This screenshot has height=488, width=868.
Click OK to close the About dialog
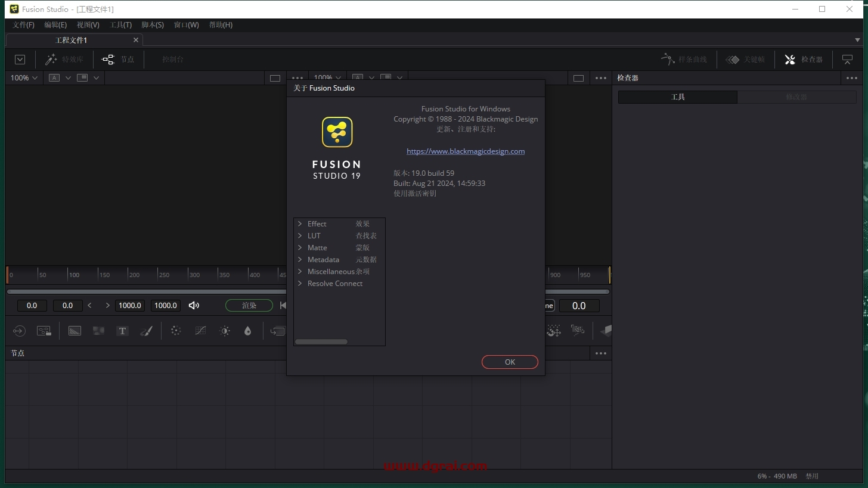coord(510,362)
